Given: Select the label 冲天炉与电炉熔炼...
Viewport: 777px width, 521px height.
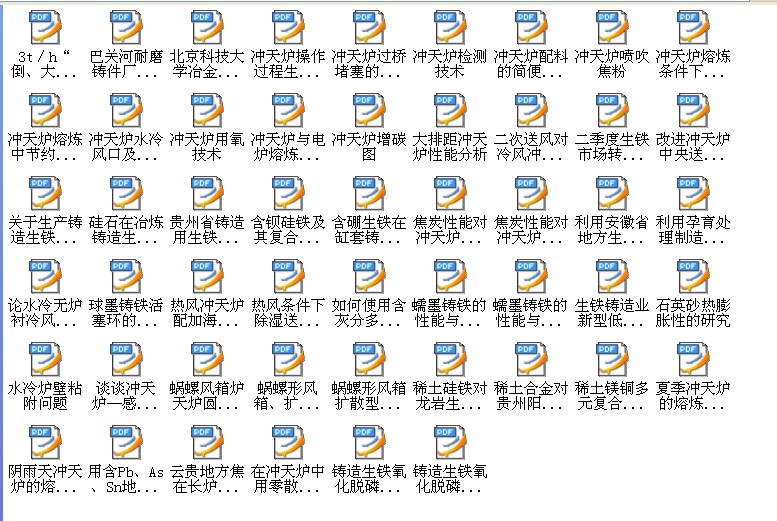Looking at the screenshot, I should [x=288, y=147].
